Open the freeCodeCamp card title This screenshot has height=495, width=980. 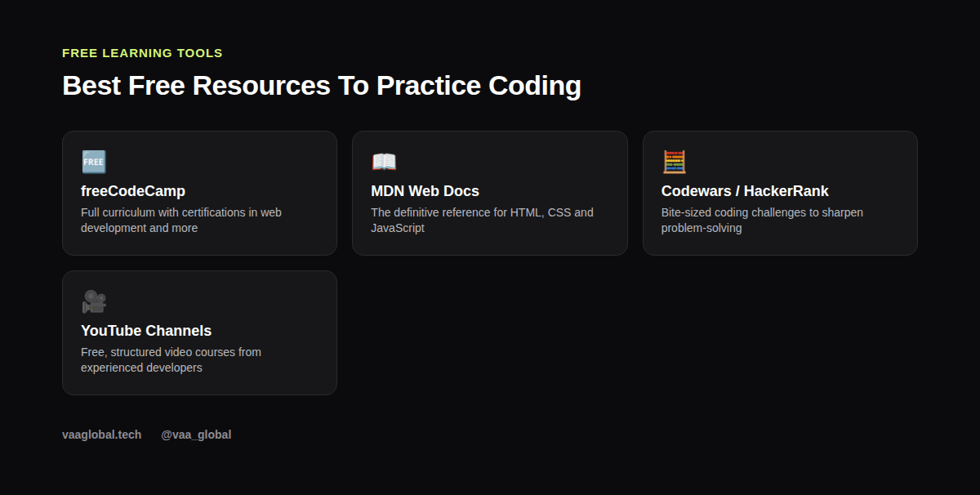133,191
